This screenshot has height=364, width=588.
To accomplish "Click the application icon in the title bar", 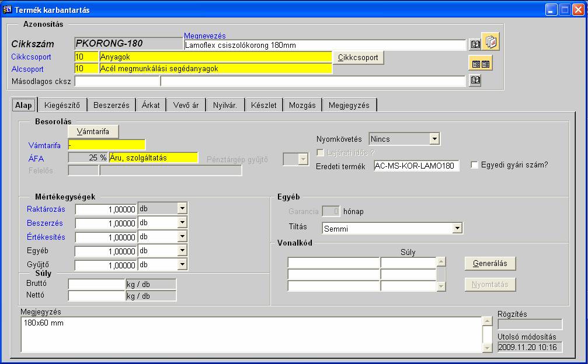I will tap(7, 9).
